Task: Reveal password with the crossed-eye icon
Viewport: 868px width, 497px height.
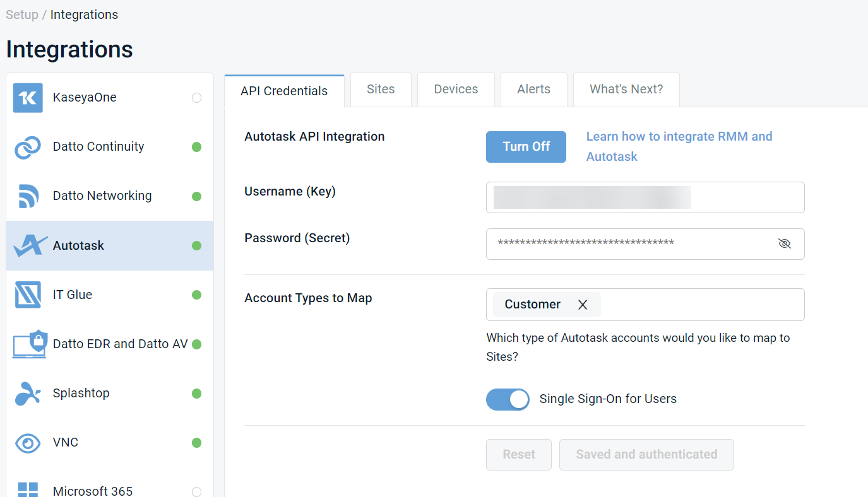Action: click(784, 243)
